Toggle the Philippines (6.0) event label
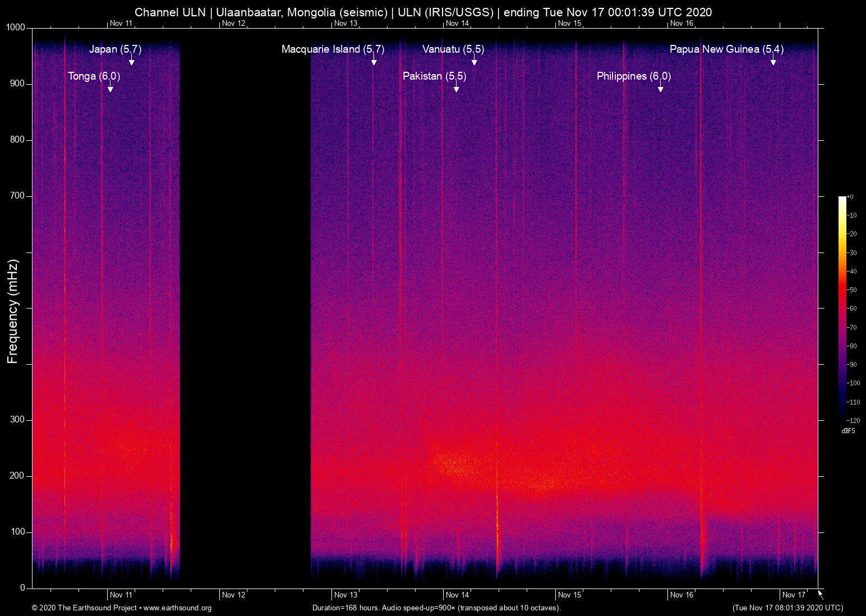Image resolution: width=866 pixels, height=616 pixels. coord(634,76)
